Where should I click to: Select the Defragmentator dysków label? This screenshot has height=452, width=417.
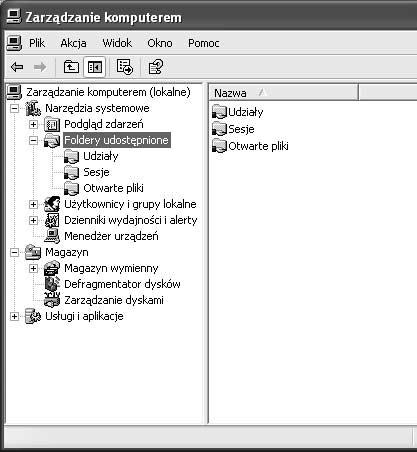(122, 284)
